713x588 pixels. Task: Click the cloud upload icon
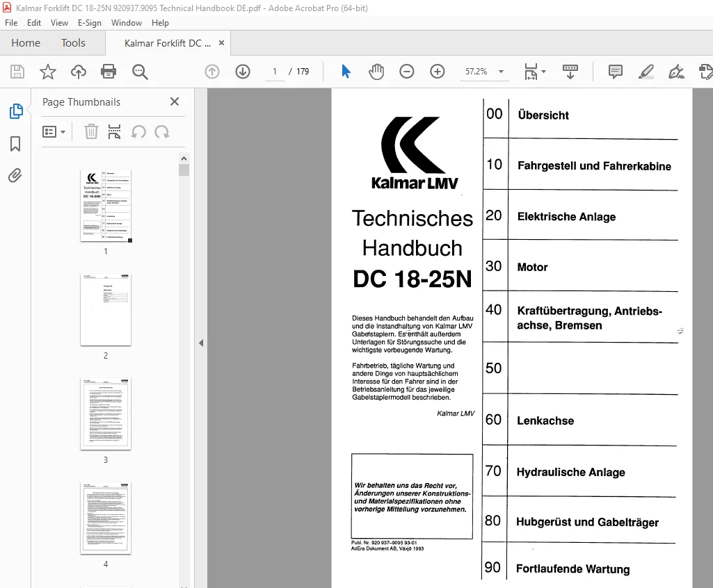click(78, 72)
